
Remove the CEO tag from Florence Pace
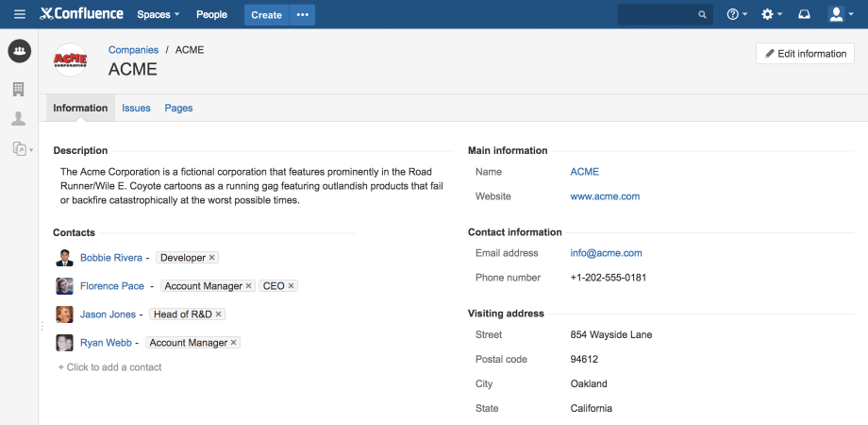point(291,286)
